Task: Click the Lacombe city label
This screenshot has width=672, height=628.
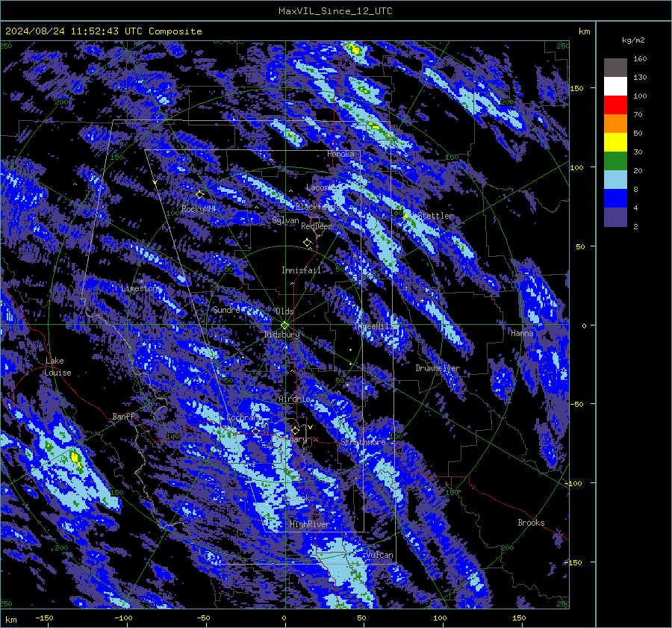Action: point(320,187)
